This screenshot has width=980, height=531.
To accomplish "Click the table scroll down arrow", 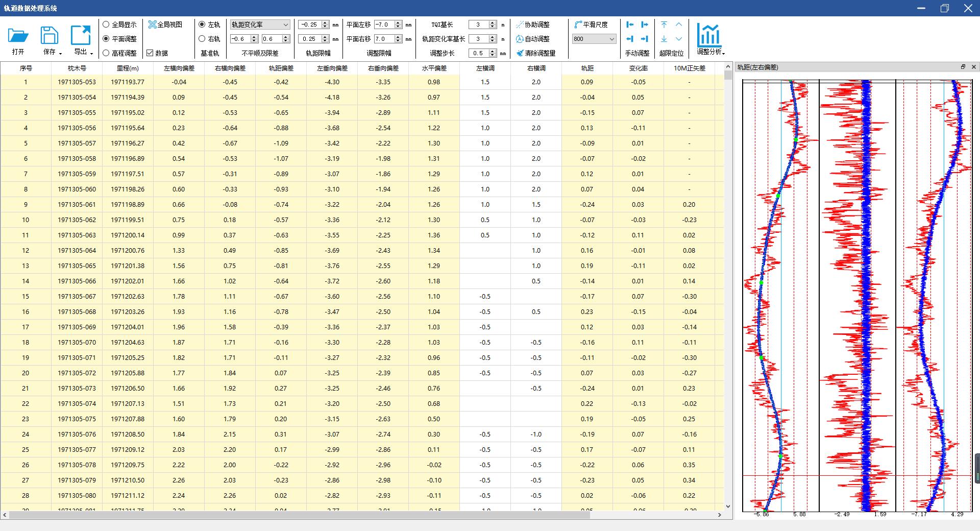I will (728, 506).
